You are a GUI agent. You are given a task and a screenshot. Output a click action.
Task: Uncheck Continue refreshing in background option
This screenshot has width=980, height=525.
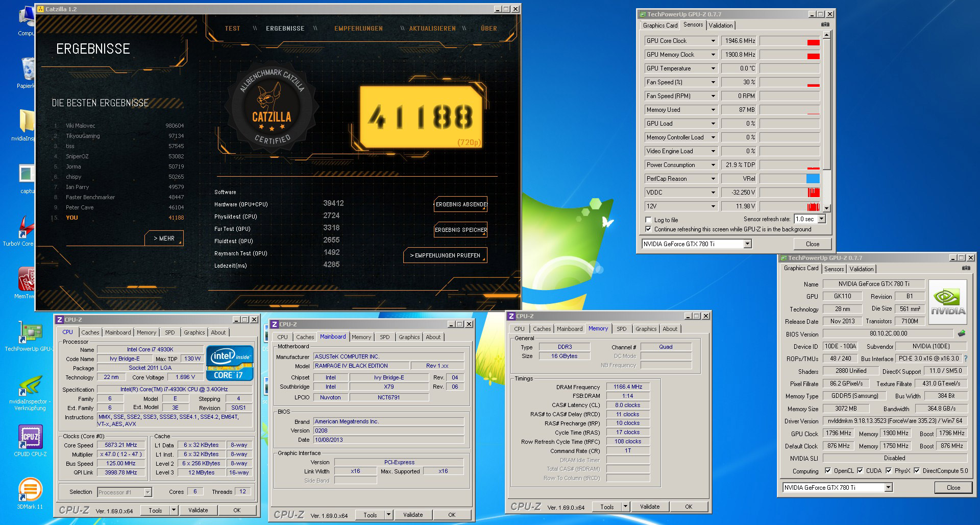pos(649,229)
